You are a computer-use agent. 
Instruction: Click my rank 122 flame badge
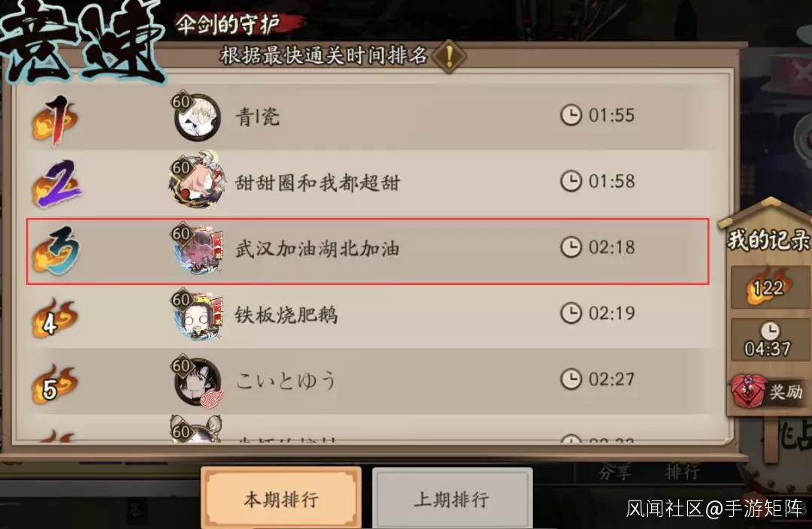click(x=768, y=286)
